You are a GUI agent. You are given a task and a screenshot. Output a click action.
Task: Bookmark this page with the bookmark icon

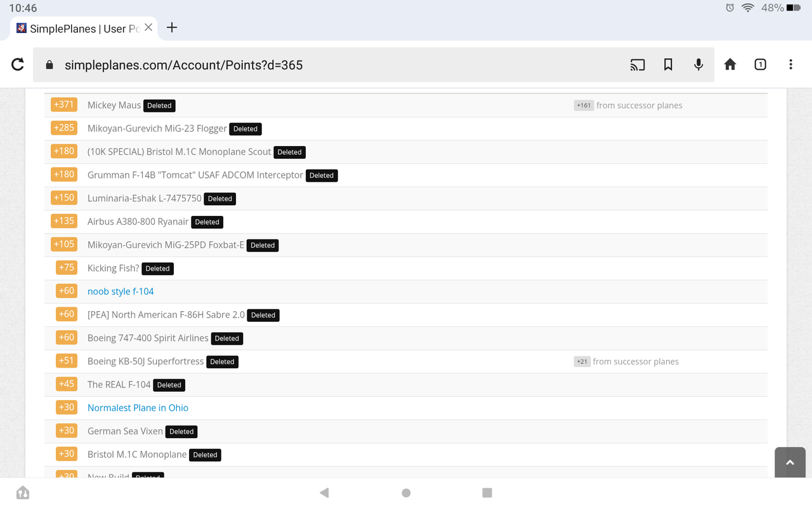(668, 64)
